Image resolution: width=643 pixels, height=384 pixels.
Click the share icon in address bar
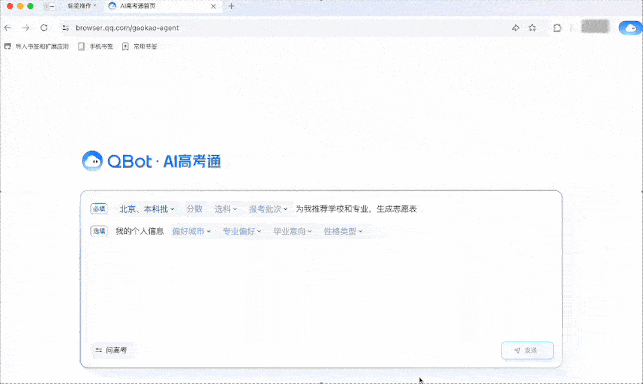[515, 28]
